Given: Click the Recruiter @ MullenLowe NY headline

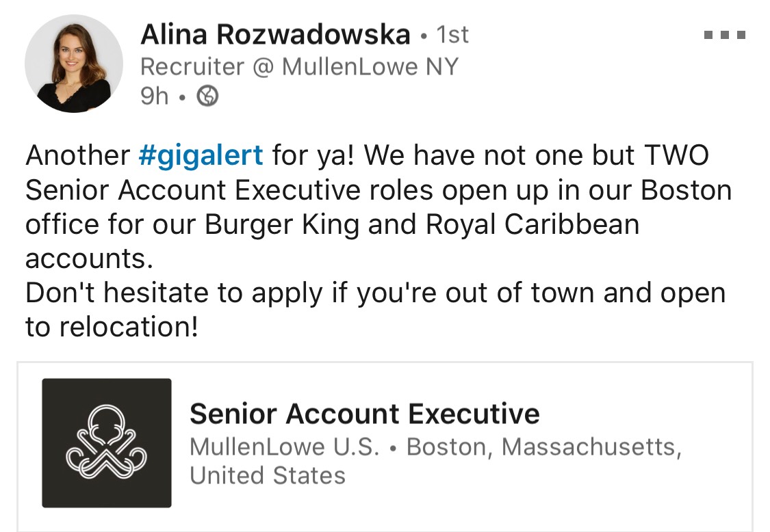Looking at the screenshot, I should (x=299, y=67).
